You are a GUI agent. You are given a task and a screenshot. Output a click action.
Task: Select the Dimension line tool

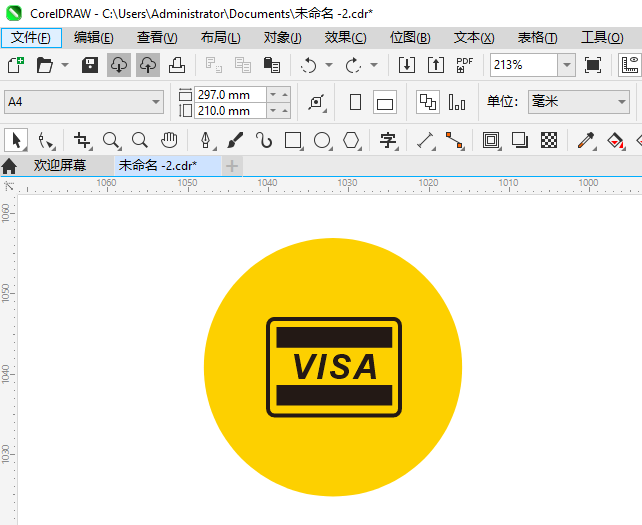click(x=425, y=140)
